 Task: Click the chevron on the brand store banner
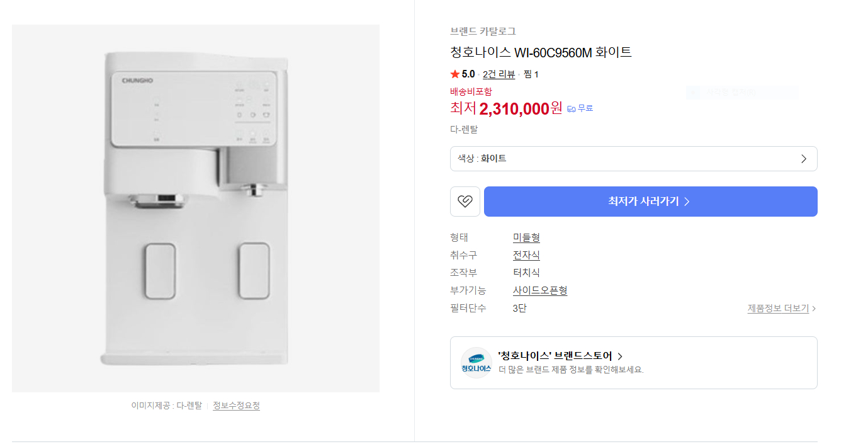pyautogui.click(x=620, y=356)
